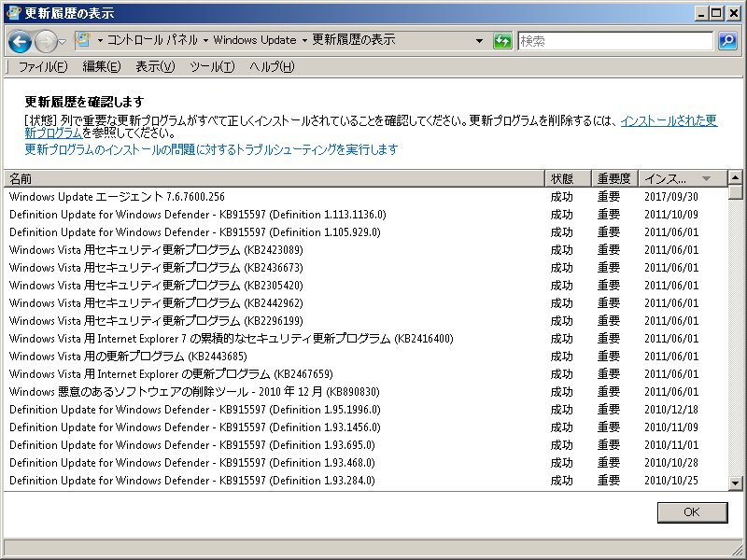Select security update KB2305420 row
This screenshot has width=747, height=560.
click(365, 286)
